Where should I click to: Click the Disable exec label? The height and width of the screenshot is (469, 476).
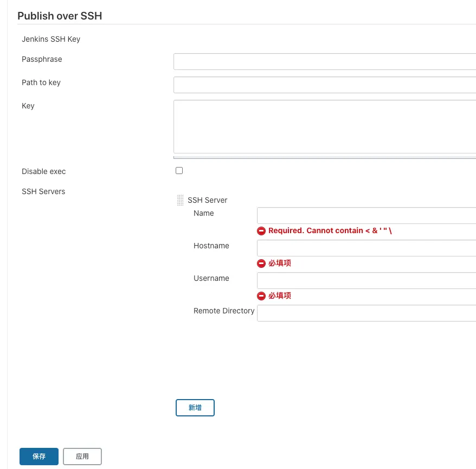click(x=44, y=171)
